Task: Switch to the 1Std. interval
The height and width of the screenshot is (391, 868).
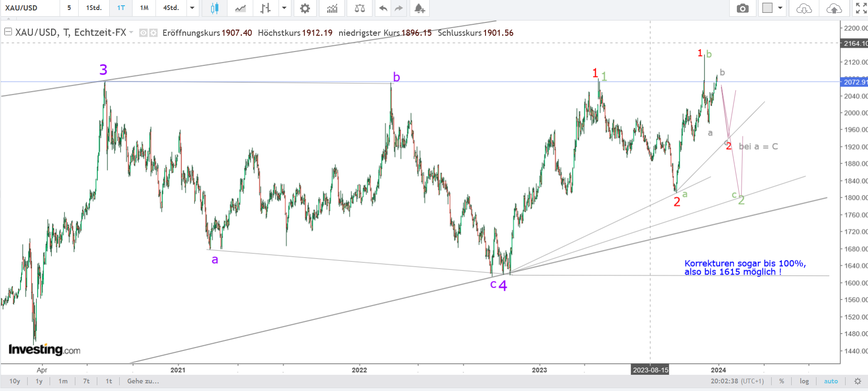Action: click(94, 8)
